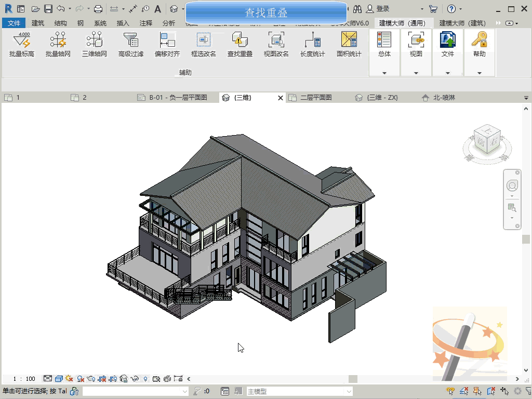This screenshot has width=532, height=399.
Task: Expand the measure tool dropdown arrow
Action: (123, 9)
